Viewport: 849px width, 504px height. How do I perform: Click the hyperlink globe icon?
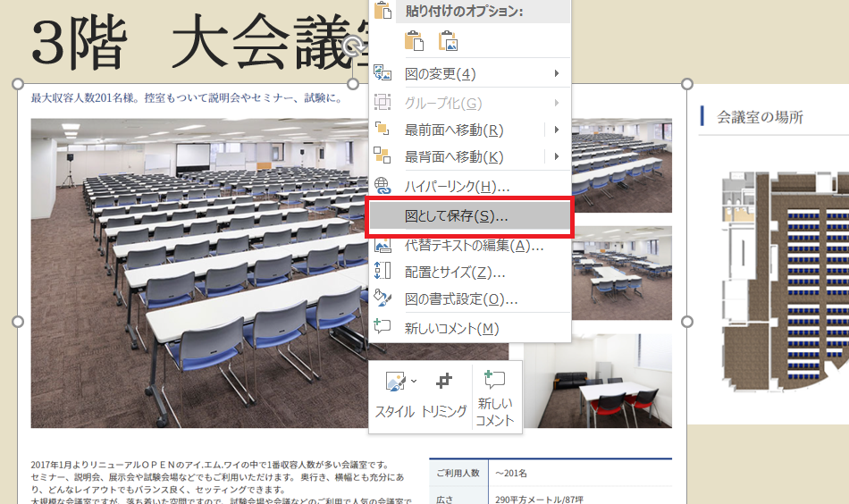pyautogui.click(x=382, y=186)
